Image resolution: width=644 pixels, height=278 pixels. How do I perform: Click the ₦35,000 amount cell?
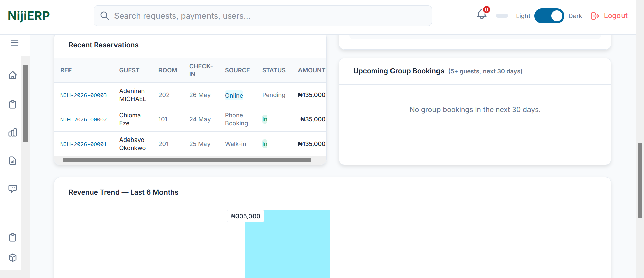tap(313, 119)
